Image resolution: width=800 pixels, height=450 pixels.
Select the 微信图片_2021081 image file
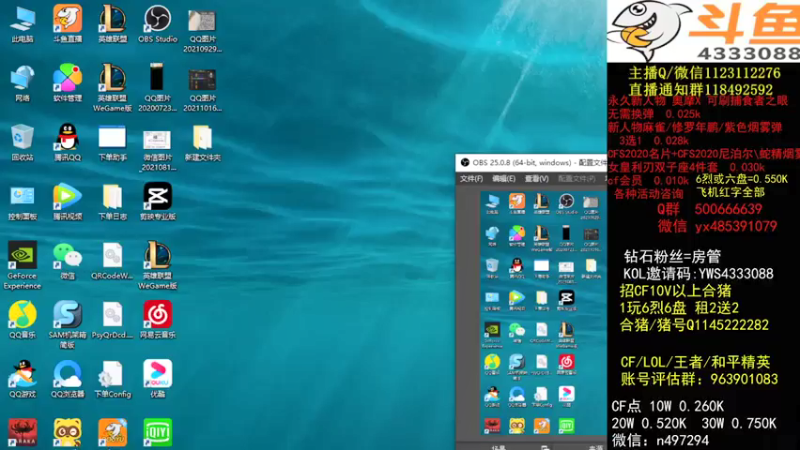click(157, 149)
